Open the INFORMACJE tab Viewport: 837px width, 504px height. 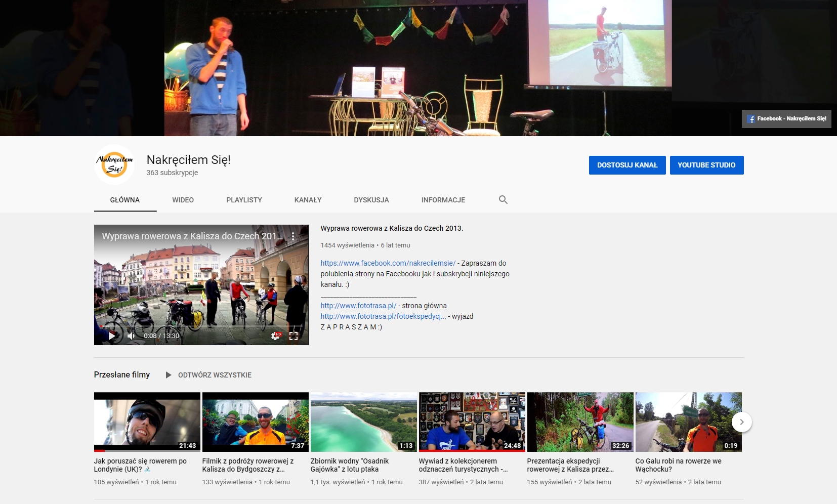click(x=443, y=200)
